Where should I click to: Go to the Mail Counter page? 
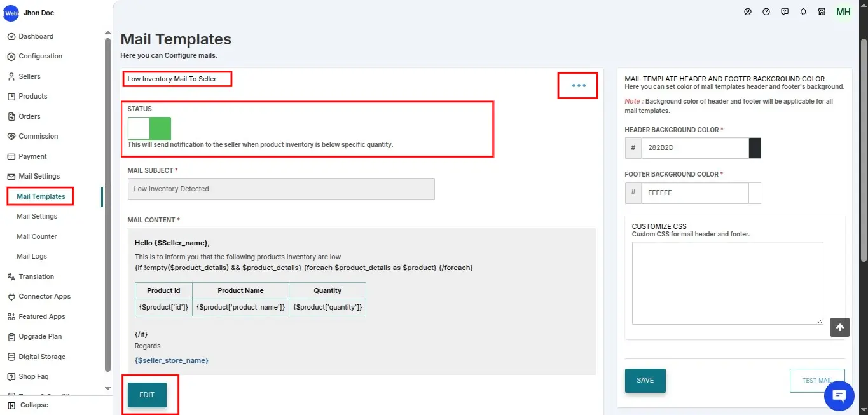pos(36,236)
